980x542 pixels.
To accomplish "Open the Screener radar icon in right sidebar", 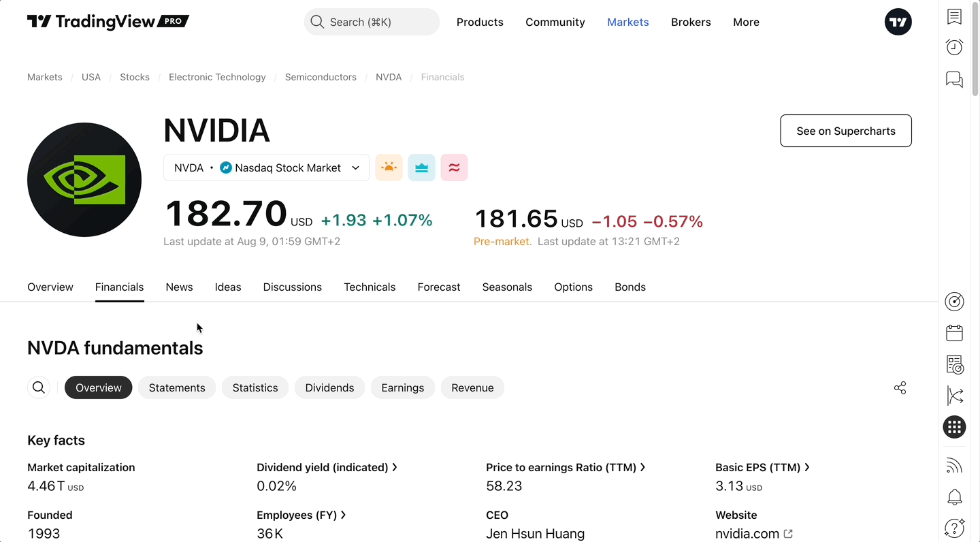I will point(954,302).
